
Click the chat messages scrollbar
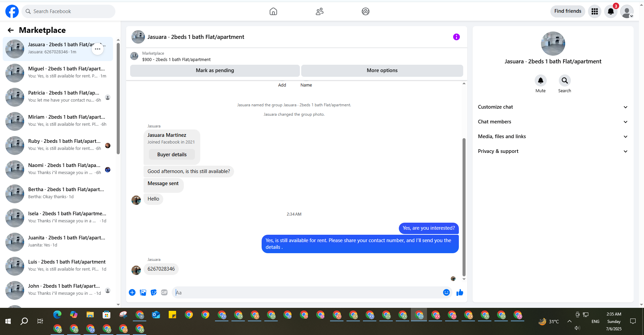click(464, 207)
